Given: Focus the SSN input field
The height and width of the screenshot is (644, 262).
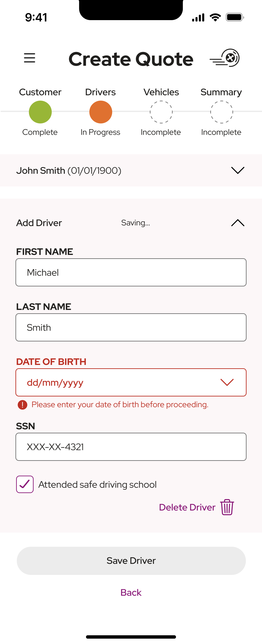Looking at the screenshot, I should click(x=131, y=447).
